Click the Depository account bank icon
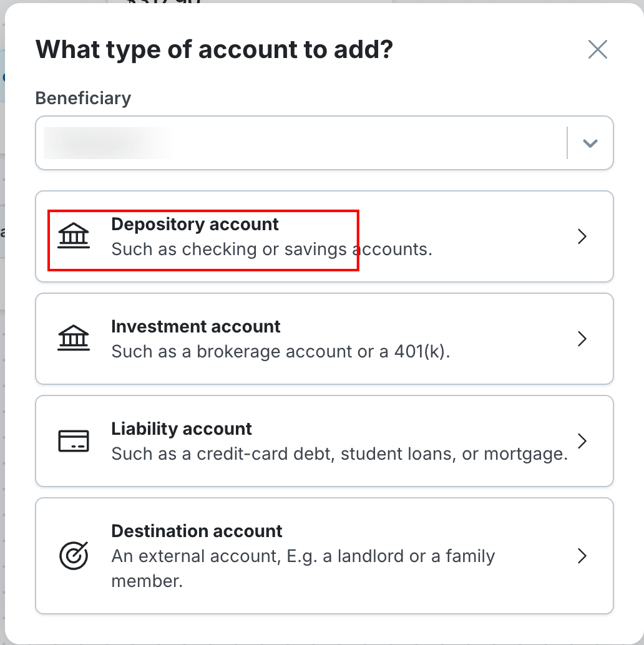Viewport: 644px width, 645px height. tap(74, 236)
